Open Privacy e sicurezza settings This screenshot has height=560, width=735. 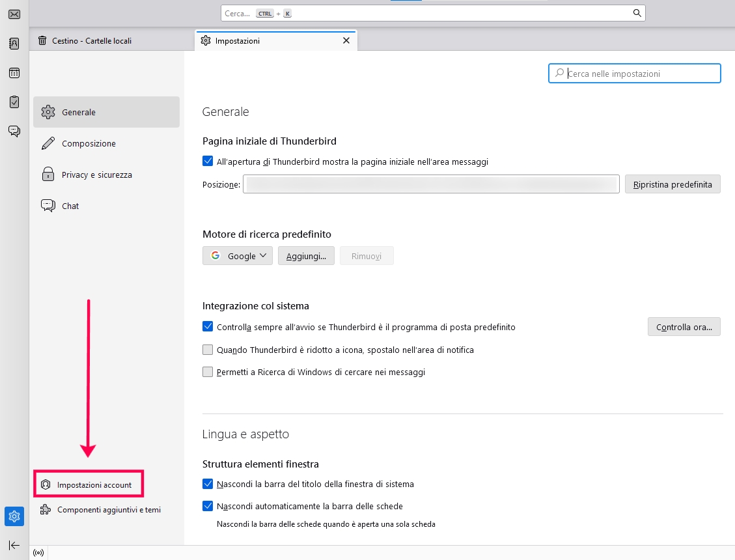pyautogui.click(x=106, y=175)
